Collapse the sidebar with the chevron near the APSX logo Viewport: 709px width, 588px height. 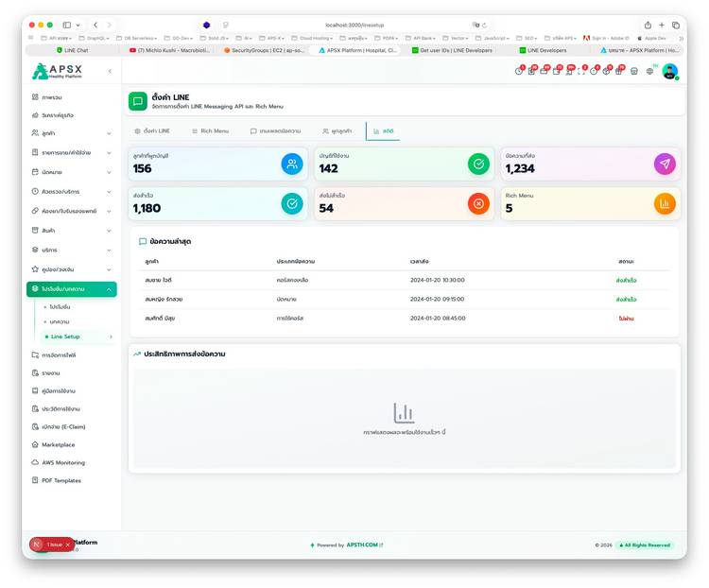click(x=109, y=71)
